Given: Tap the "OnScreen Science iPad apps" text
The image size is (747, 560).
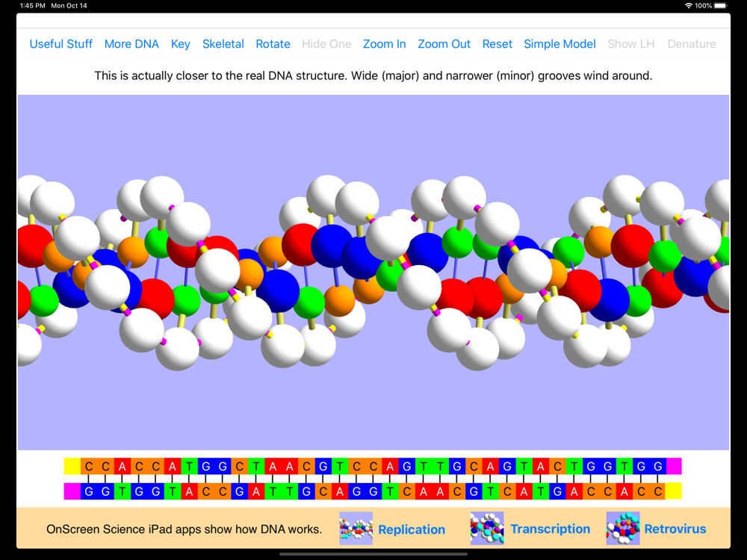Looking at the screenshot, I should tap(184, 529).
